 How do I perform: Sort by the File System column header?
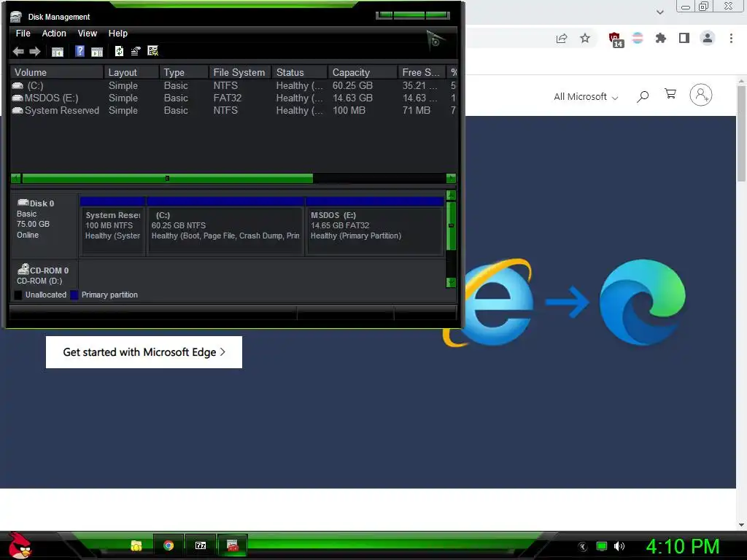point(240,72)
